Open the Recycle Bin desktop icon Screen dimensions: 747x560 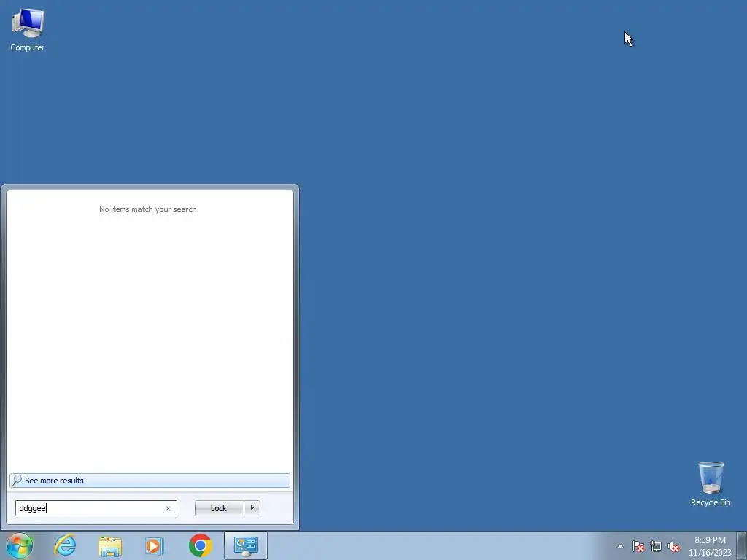tap(711, 484)
